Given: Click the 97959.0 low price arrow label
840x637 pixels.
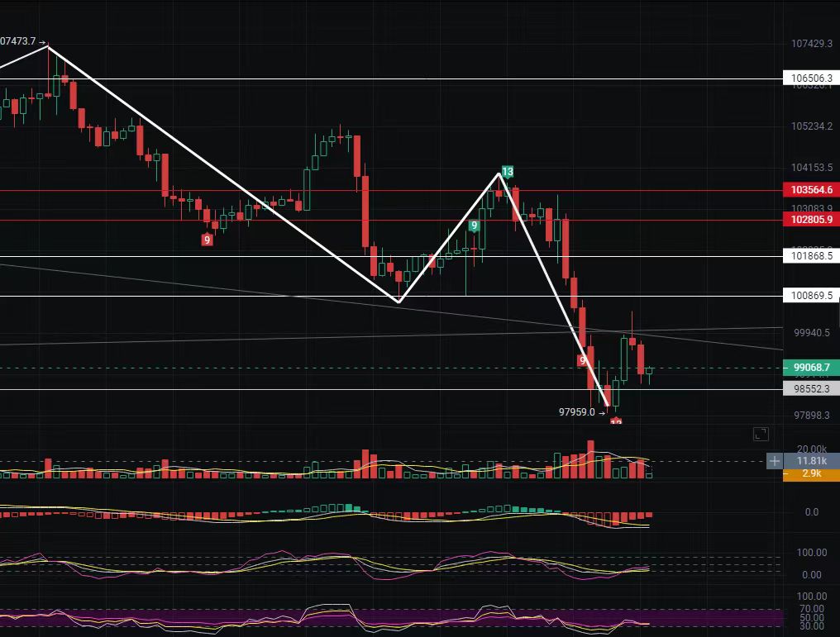Looking at the screenshot, I should point(582,412).
